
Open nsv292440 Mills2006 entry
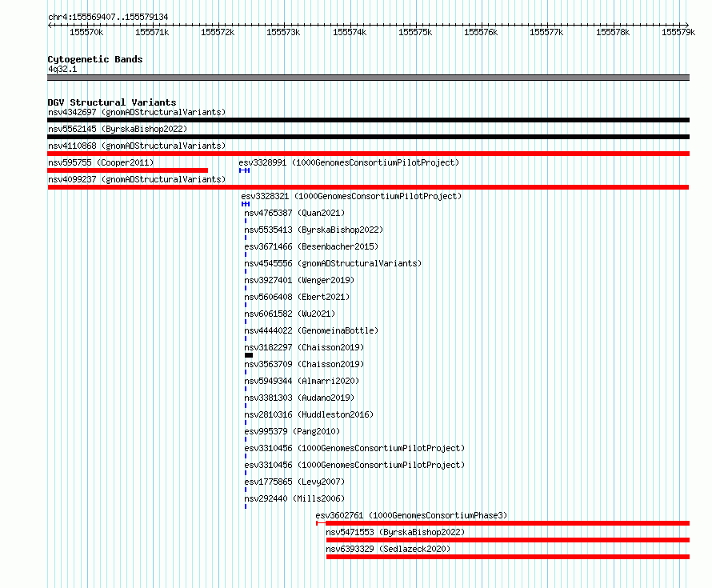coord(294,498)
